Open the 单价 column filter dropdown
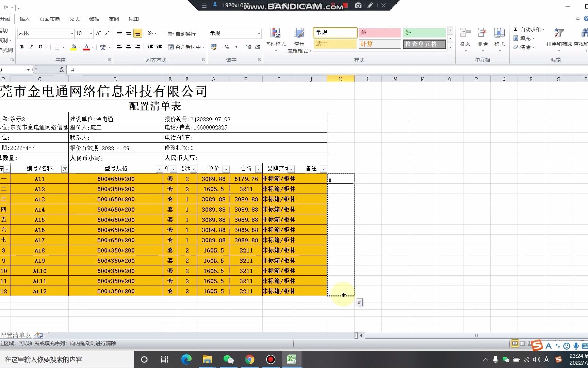The height and width of the screenshot is (368, 588). pos(226,169)
